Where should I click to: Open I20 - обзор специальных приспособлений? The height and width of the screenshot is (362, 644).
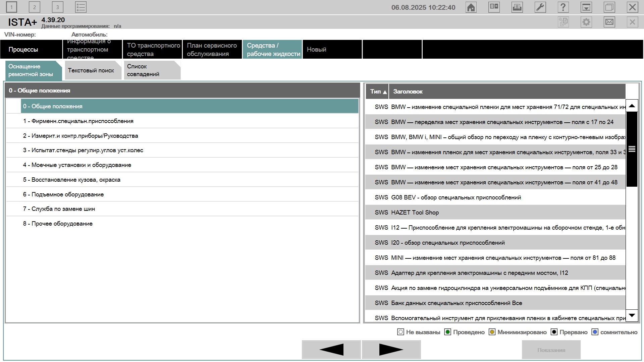click(x=495, y=243)
